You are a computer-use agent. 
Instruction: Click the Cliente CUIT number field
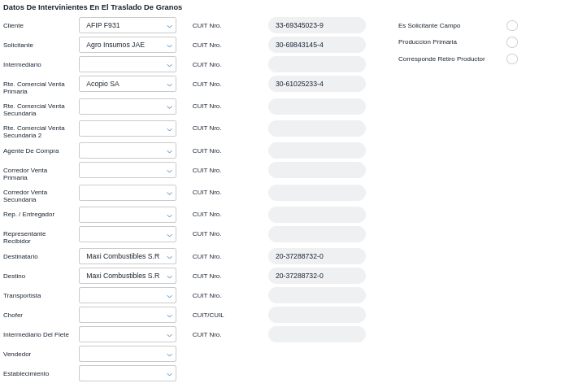[317, 25]
